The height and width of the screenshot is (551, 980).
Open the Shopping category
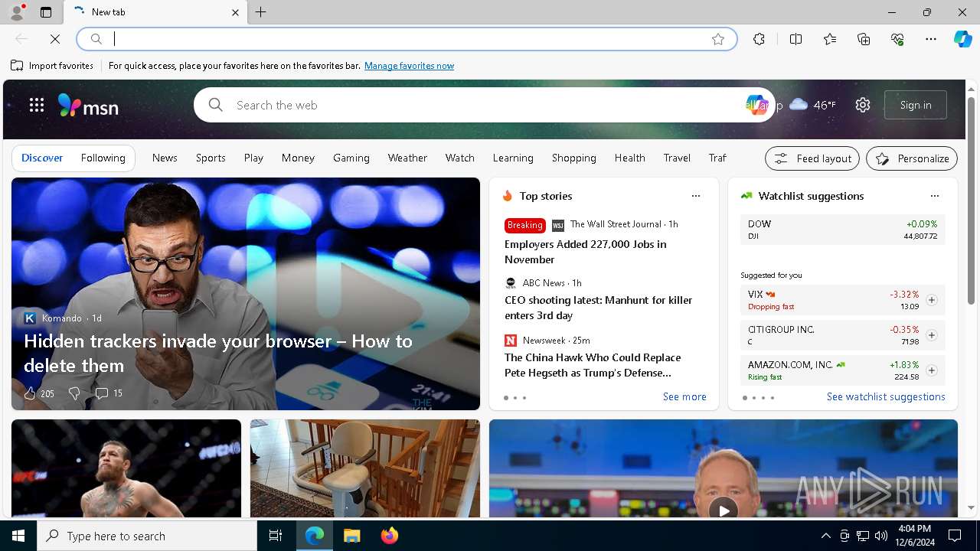tap(574, 158)
